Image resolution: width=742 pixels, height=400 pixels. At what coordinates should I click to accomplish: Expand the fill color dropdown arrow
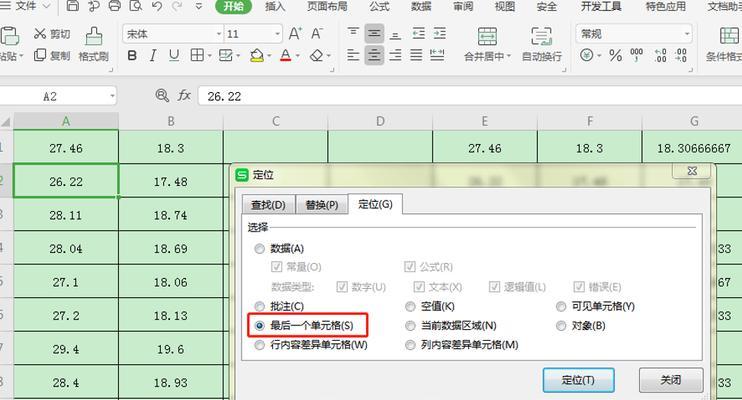(x=269, y=56)
